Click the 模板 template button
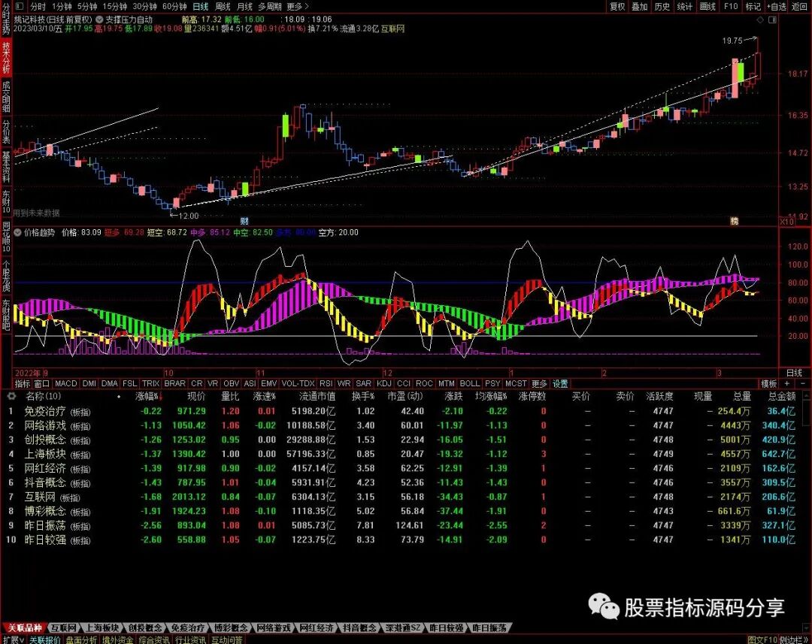 [x=768, y=383]
